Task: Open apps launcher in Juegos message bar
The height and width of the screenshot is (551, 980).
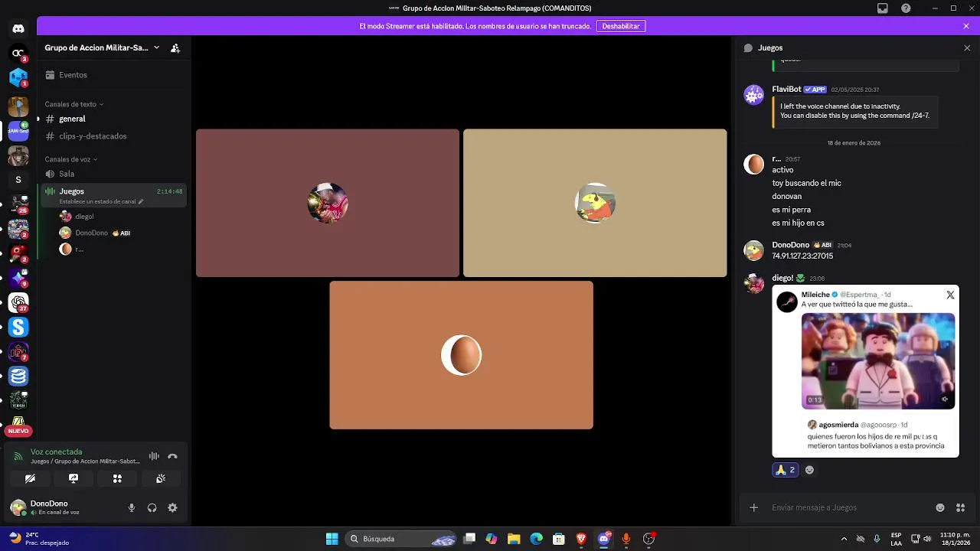Action: (x=960, y=507)
